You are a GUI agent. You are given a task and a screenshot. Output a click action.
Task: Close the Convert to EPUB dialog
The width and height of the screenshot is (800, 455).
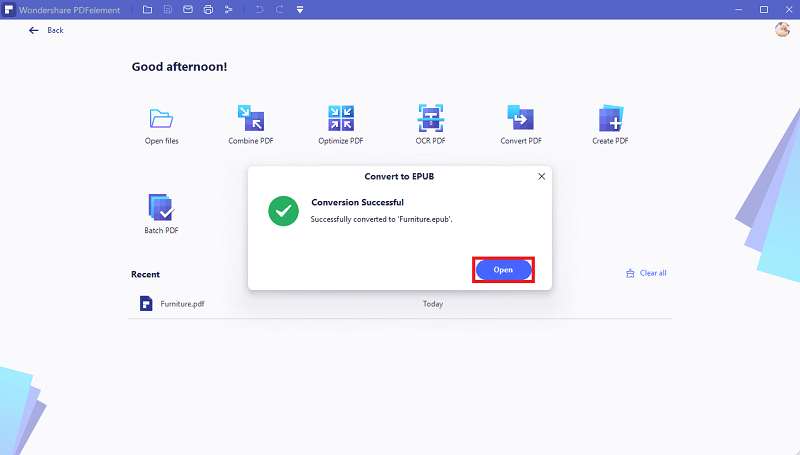click(542, 176)
